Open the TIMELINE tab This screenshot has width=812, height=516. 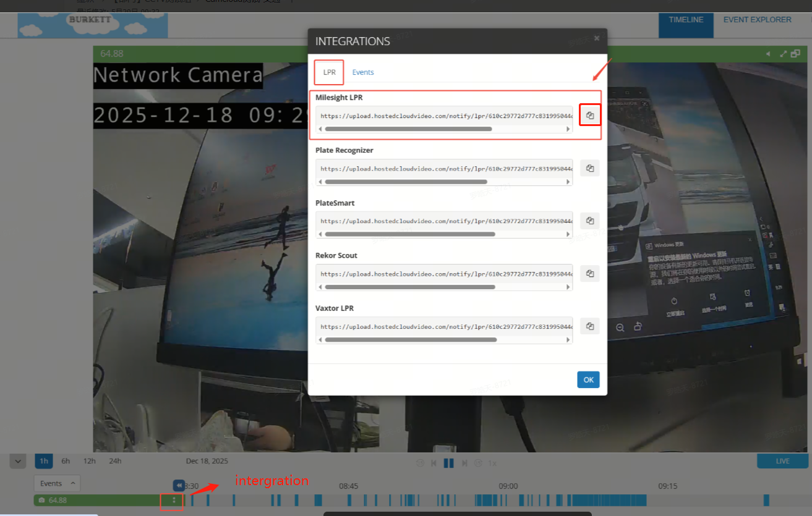(686, 24)
